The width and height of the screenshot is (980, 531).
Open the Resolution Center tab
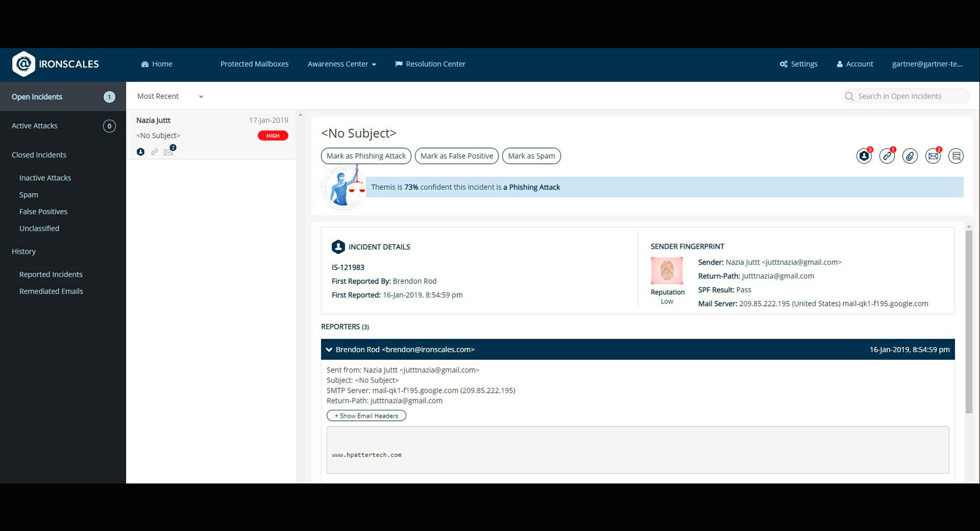point(430,64)
